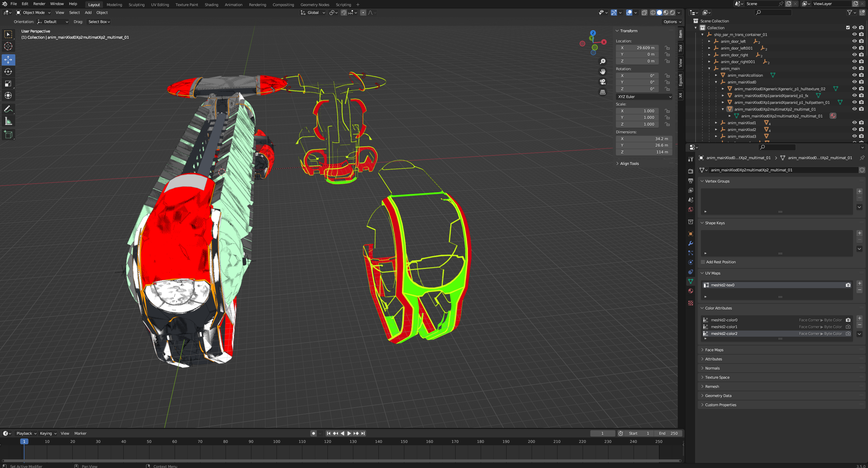Viewport: 868px width, 468px height.
Task: Activate the Scale tool
Action: coord(8,83)
